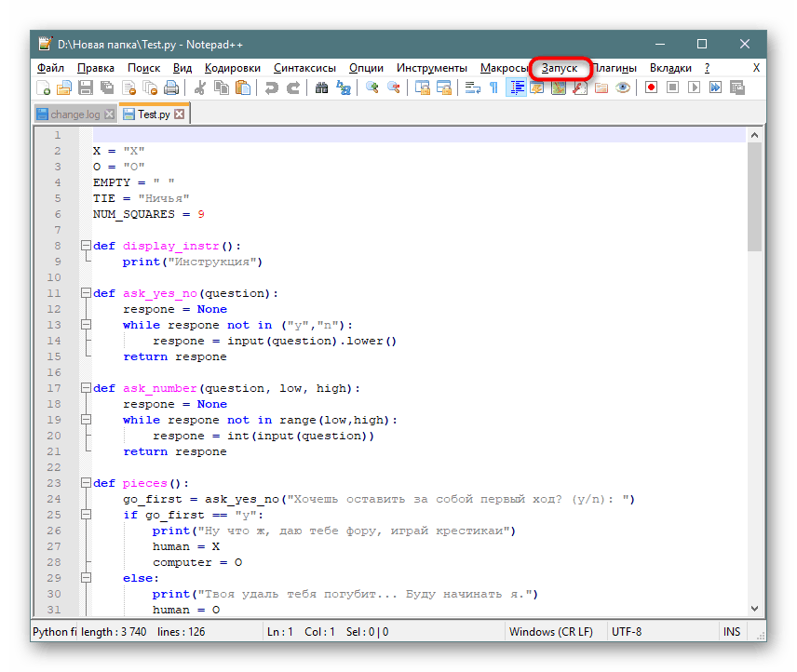The width and height of the screenshot is (797, 672).
Task: Click the Save All stacked floppies icon
Action: coord(107,87)
